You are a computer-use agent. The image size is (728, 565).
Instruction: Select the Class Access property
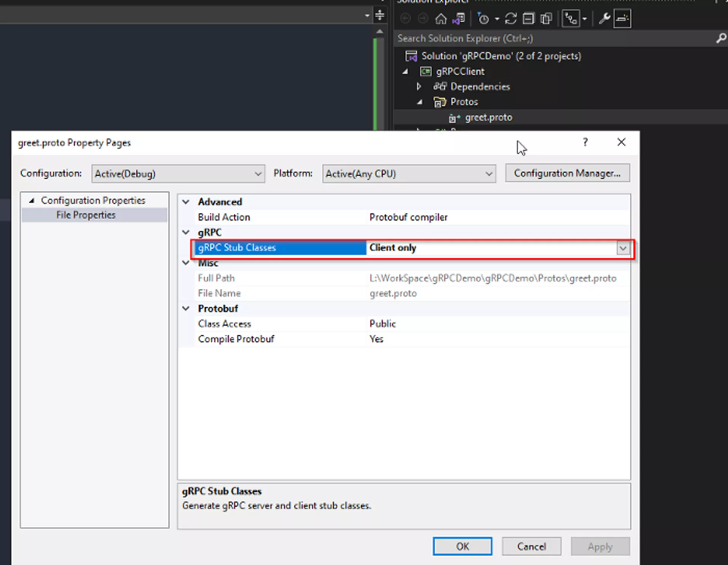[x=224, y=324]
